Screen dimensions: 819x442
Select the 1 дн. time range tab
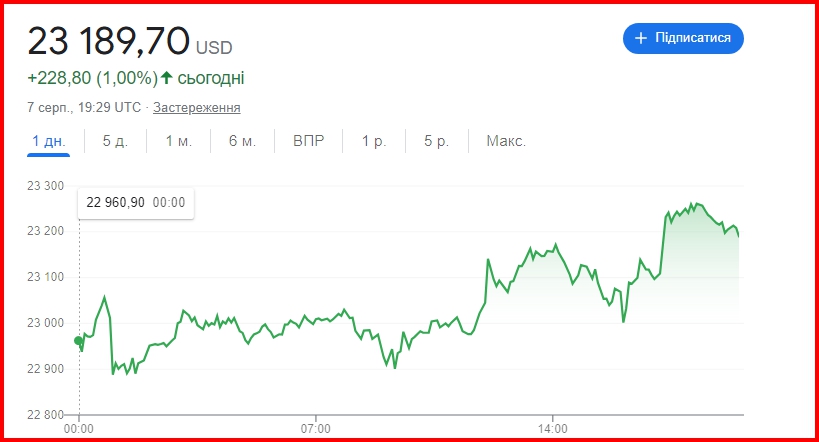49,141
